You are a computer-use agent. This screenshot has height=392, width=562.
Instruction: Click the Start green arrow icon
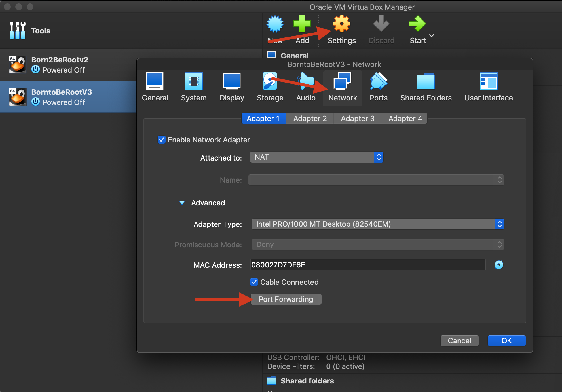(417, 24)
